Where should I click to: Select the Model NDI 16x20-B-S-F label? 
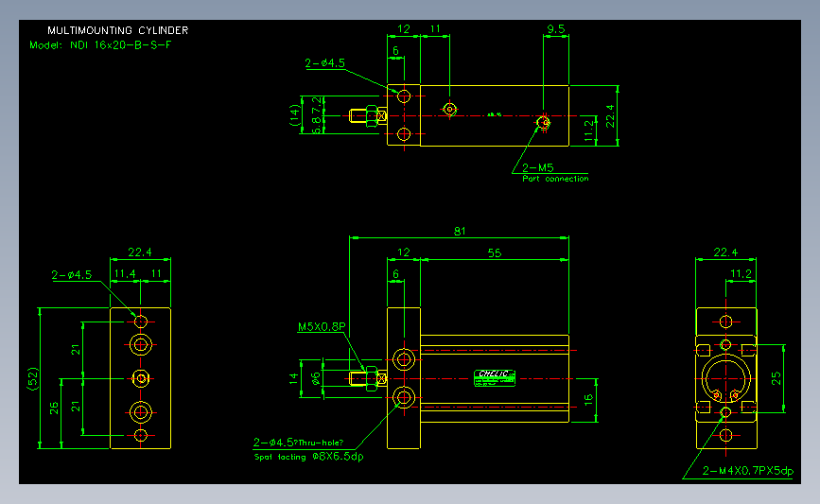point(100,45)
